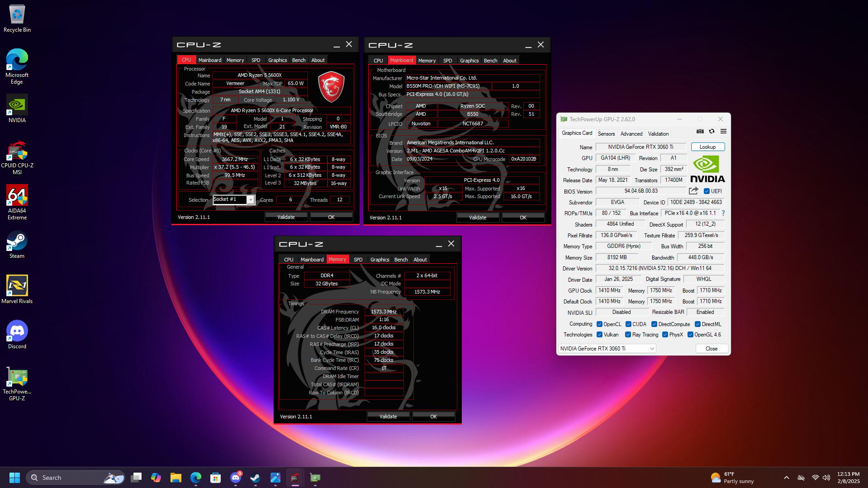This screenshot has height=488, width=868.
Task: Open Task View on taskbar
Action: [136, 478]
